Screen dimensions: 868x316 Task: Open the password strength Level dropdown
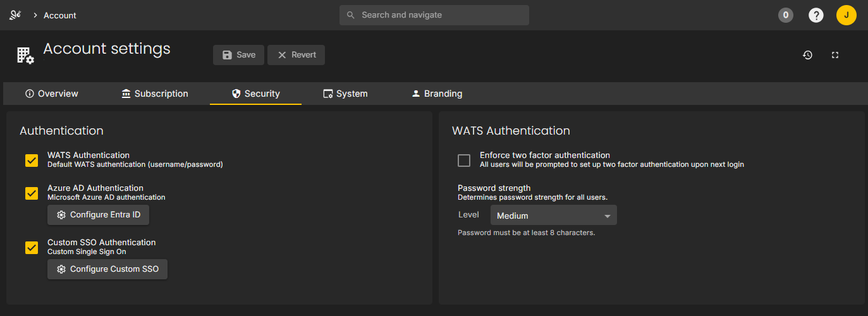point(554,216)
